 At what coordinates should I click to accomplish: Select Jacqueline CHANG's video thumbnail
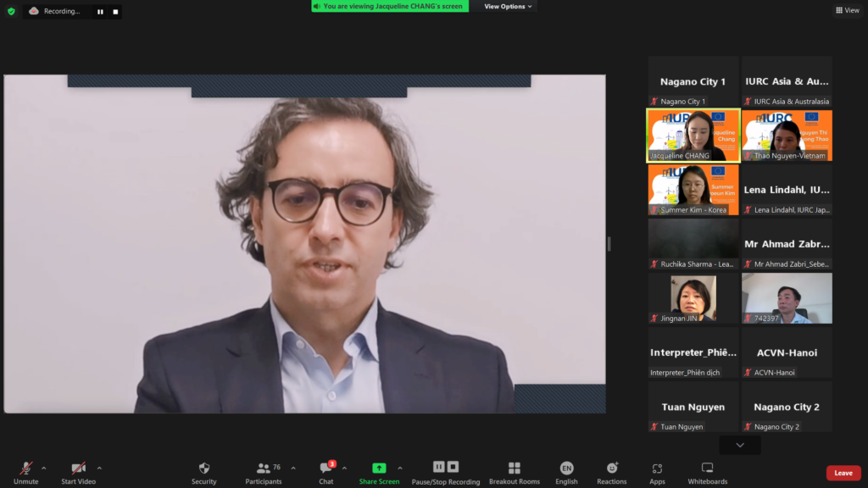(693, 135)
